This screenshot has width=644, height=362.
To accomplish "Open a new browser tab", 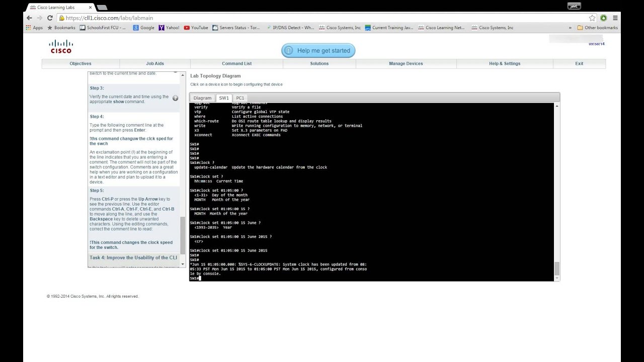I will click(102, 8).
